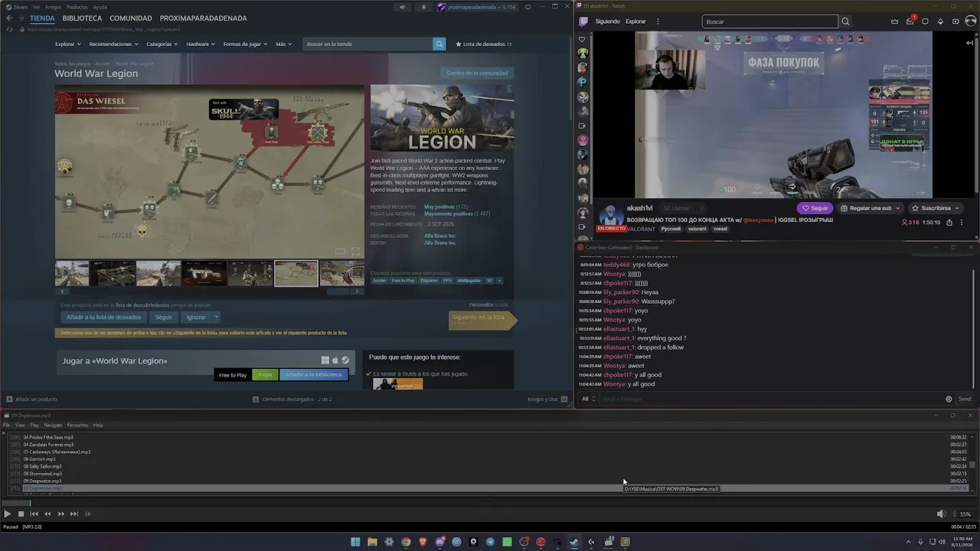Share the akash1vl stream
980x551 pixels.
949,223
